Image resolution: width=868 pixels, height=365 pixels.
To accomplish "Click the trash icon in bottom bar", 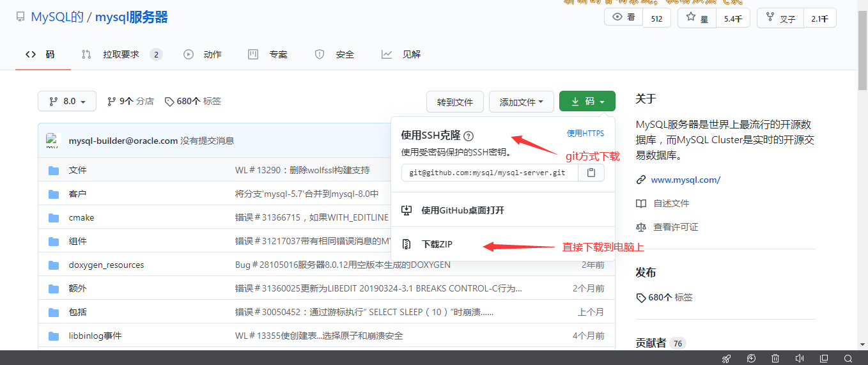I will click(x=775, y=358).
